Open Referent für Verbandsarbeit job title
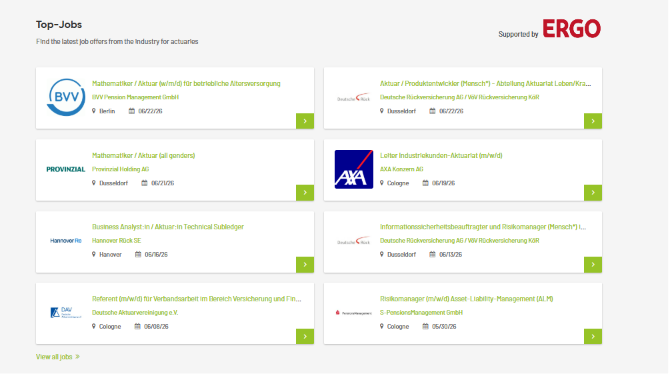Image resolution: width=669 pixels, height=374 pixels. click(x=197, y=299)
